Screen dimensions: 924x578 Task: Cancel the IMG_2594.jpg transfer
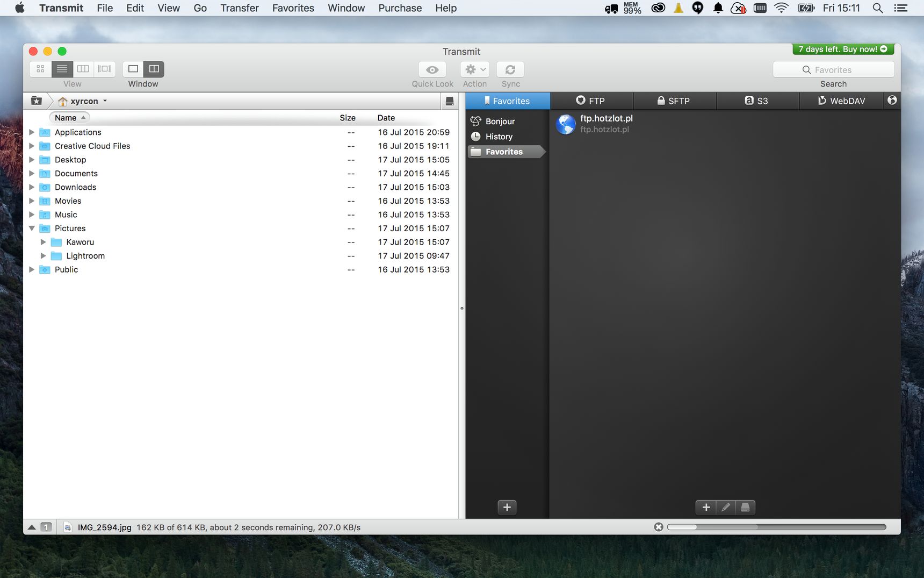point(659,527)
